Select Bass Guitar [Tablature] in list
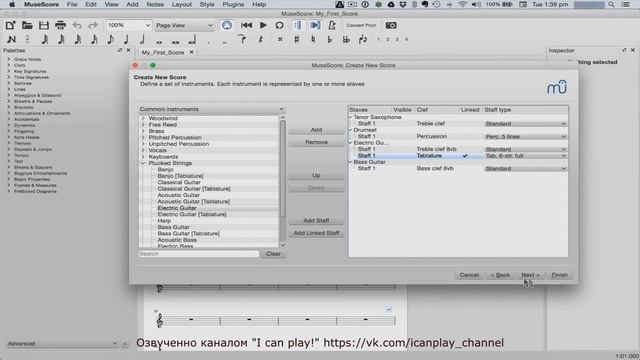The image size is (640, 360). [x=189, y=233]
